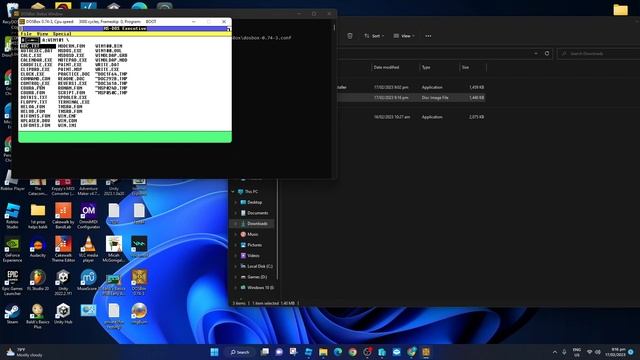This screenshot has height=360, width=640.
Task: Click the Windows Start button
Action: tap(214, 352)
